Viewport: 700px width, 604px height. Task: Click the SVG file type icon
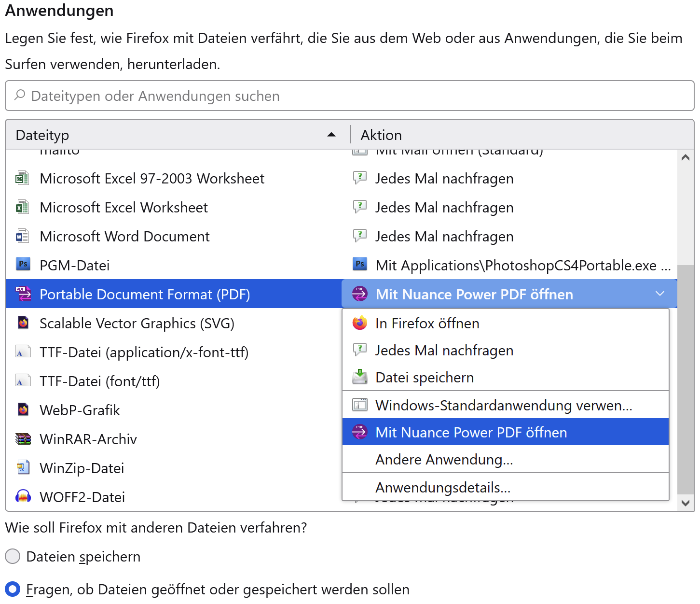click(23, 323)
